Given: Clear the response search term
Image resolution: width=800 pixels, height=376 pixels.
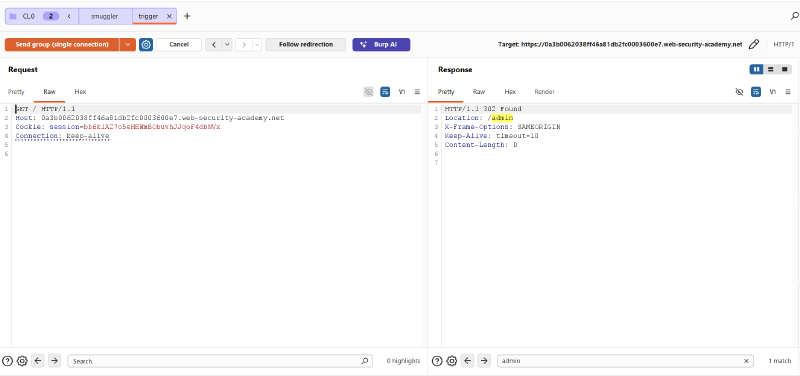Looking at the screenshot, I should click(746, 361).
